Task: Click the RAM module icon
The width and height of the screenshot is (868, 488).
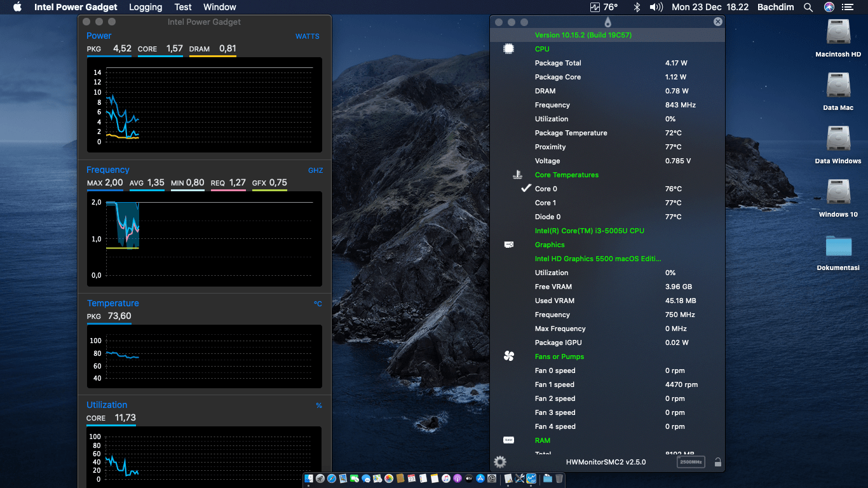Action: point(508,440)
